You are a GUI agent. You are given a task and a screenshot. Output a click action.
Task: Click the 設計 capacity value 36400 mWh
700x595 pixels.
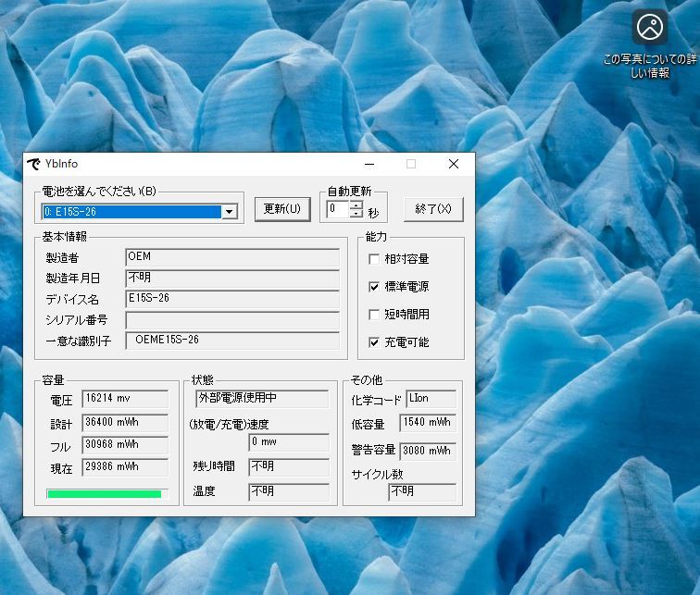[x=125, y=422]
